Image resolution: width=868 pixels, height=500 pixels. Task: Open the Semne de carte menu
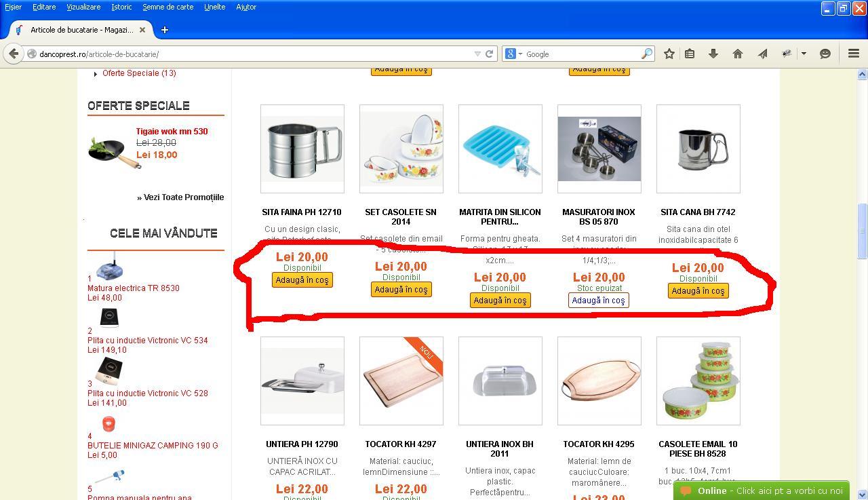(167, 7)
